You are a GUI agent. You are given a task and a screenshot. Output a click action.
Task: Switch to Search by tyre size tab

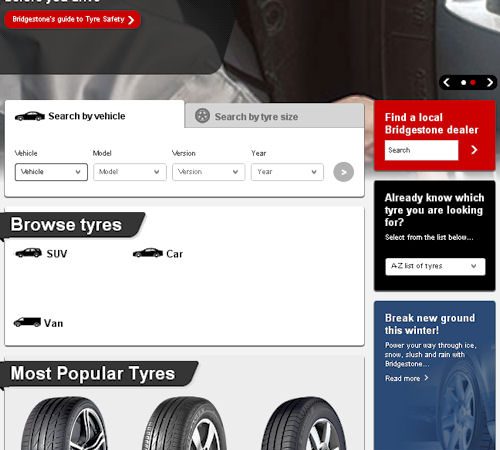point(274,116)
